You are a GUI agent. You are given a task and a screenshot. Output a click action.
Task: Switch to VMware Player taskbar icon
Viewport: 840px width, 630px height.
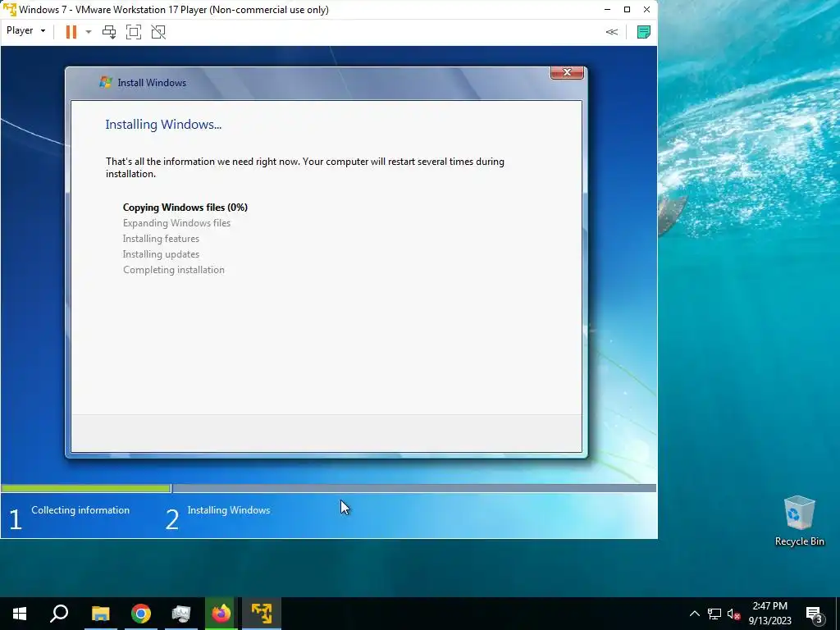(x=262, y=614)
